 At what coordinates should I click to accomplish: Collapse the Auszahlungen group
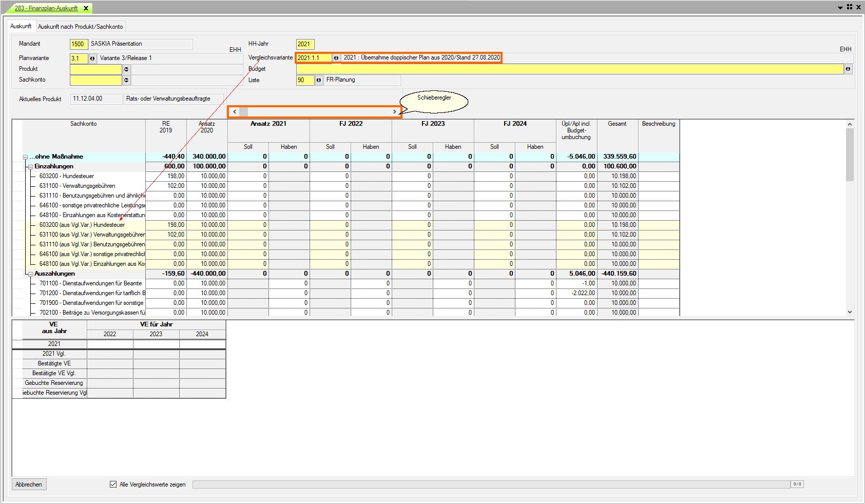click(x=30, y=274)
